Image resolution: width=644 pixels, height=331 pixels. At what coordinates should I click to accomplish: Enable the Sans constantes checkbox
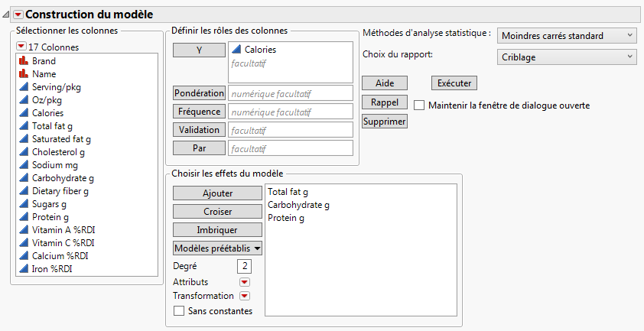(x=179, y=311)
